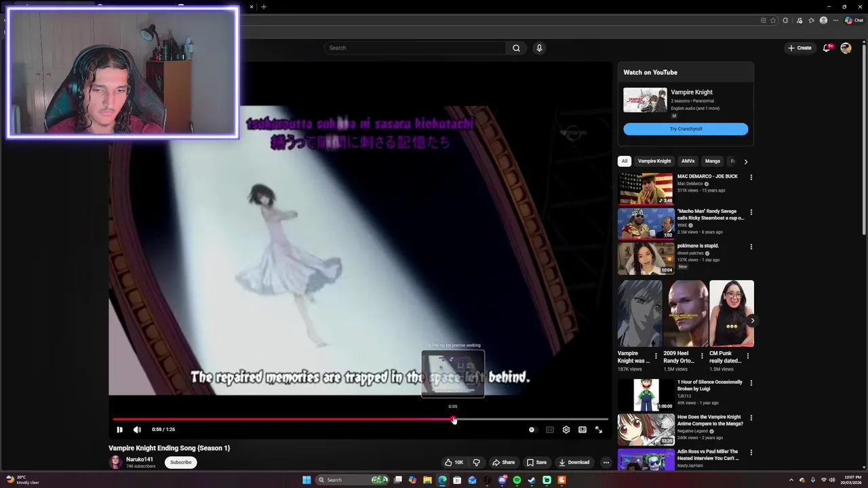The height and width of the screenshot is (488, 868).
Task: Select the AMVs filter chip
Action: pos(688,161)
